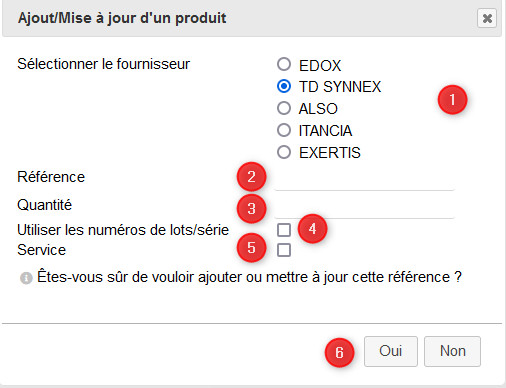Viewport: 506px width, 388px height.
Task: Click into the Quantité input field
Action: click(x=364, y=207)
